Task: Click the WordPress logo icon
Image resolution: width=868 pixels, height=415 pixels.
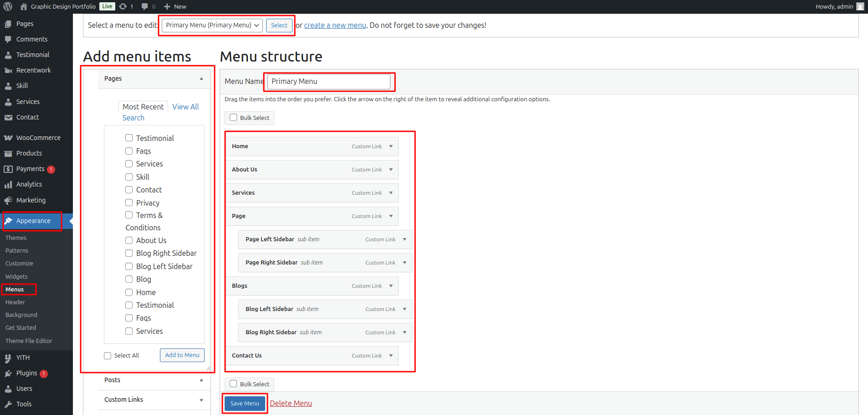Action: 8,6
